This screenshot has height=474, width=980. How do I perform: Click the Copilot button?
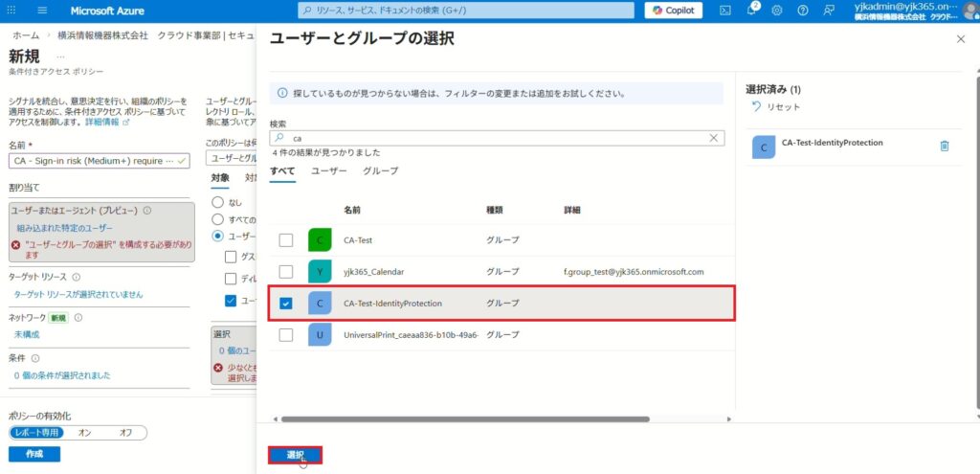tap(673, 11)
